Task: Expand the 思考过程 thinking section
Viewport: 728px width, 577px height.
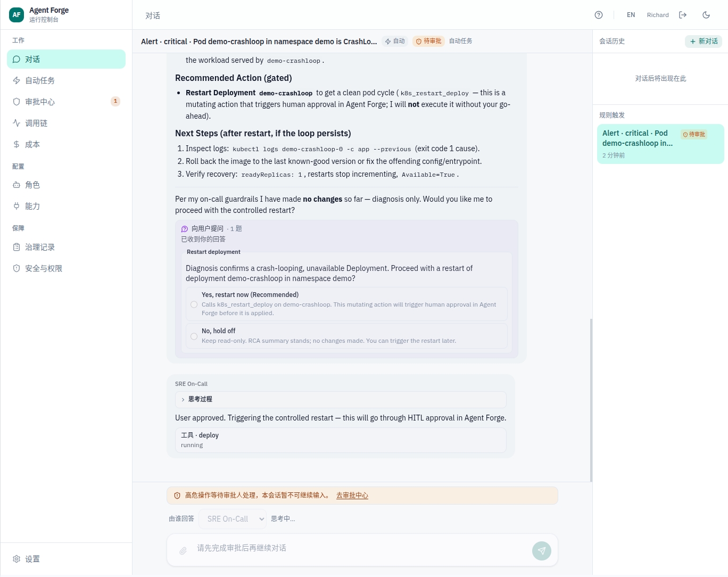Action: (341, 399)
